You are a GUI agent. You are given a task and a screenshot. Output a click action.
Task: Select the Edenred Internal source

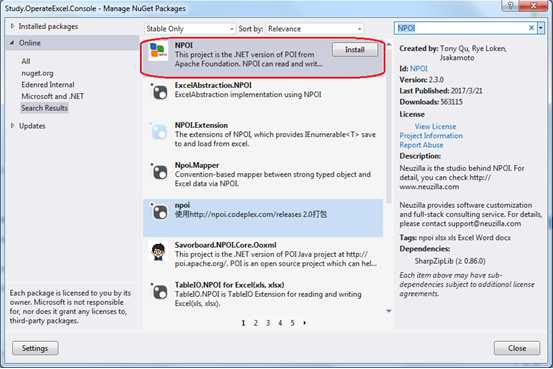click(x=48, y=85)
